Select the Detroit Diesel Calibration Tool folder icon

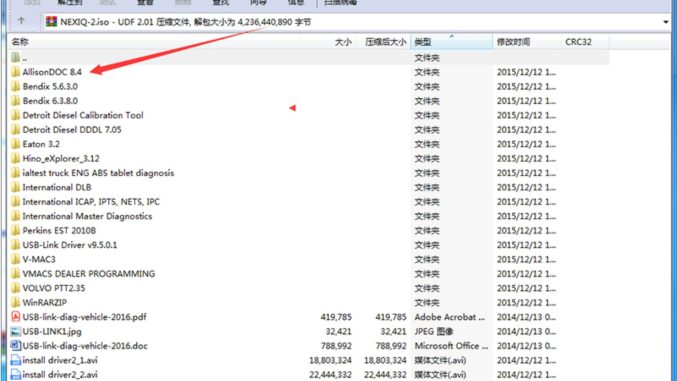(16, 115)
